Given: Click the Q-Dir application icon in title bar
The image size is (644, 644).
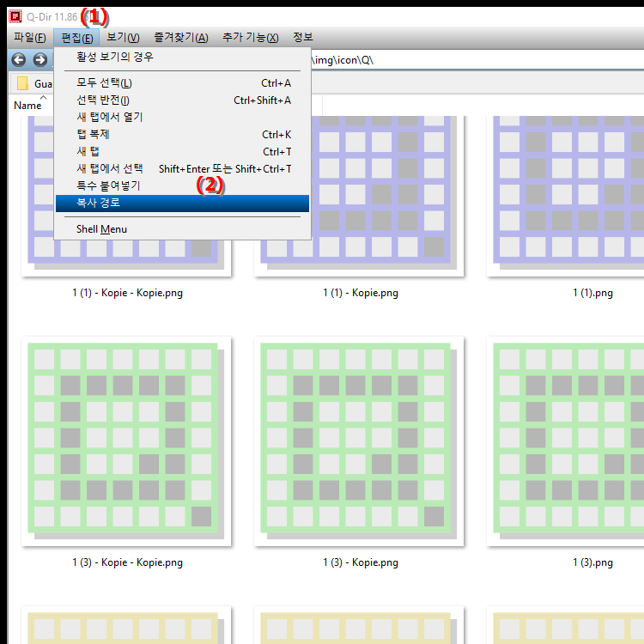Looking at the screenshot, I should click(15, 15).
